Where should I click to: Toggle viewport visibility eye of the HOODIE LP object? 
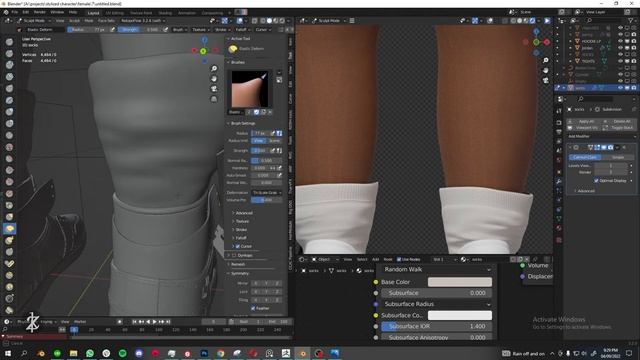coord(620,41)
